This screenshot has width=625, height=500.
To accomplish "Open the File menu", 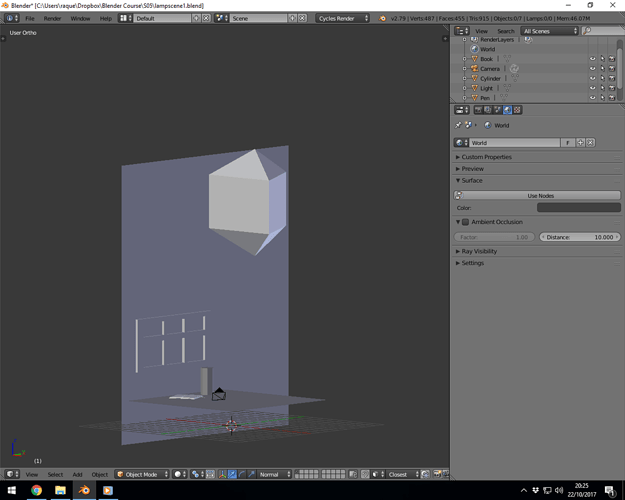I will (30, 18).
